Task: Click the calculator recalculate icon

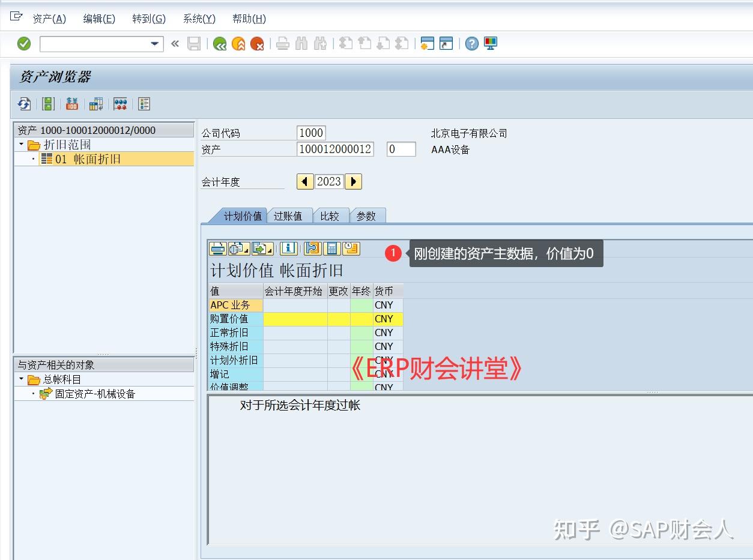Action: click(x=331, y=248)
